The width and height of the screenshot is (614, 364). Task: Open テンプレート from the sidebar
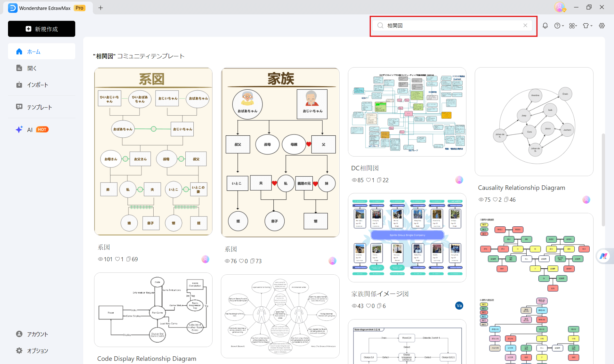(39, 107)
